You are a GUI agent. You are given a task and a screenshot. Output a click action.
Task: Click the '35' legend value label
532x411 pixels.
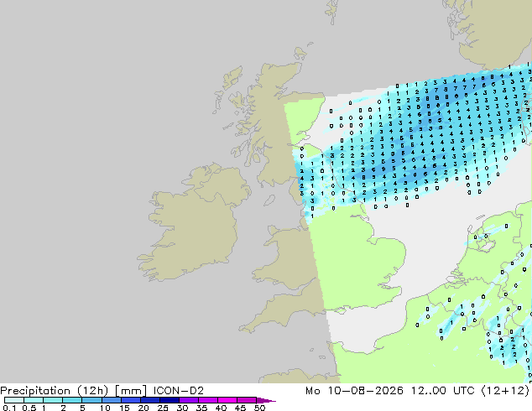pos(201,408)
